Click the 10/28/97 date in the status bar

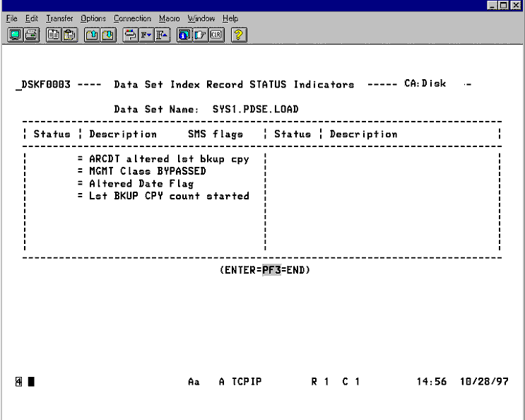[484, 382]
